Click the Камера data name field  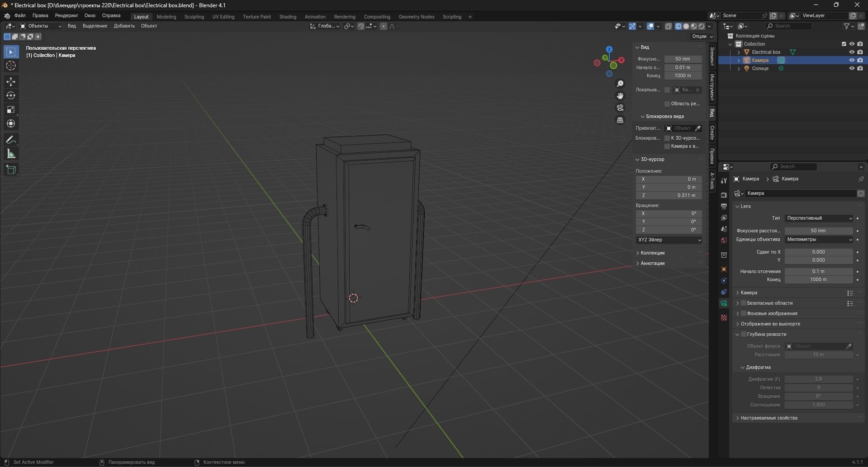coord(801,193)
